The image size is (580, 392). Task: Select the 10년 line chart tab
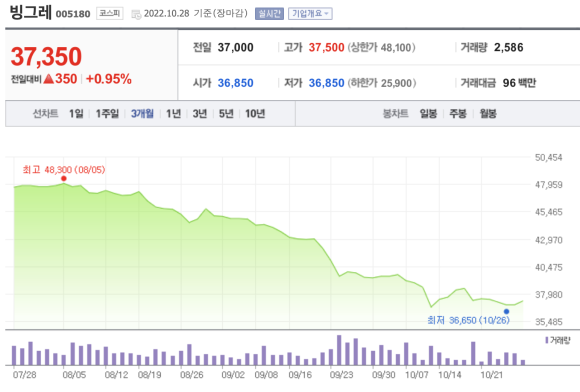tap(255, 114)
